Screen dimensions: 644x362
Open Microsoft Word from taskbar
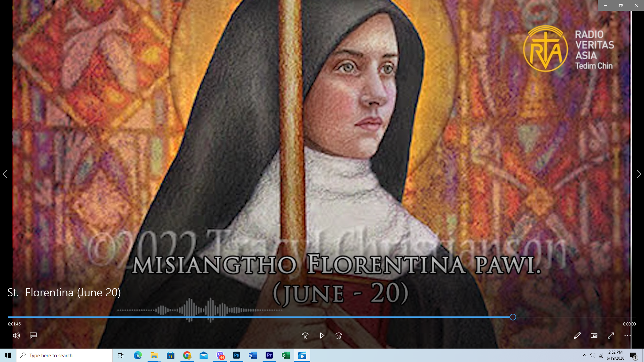click(x=253, y=355)
